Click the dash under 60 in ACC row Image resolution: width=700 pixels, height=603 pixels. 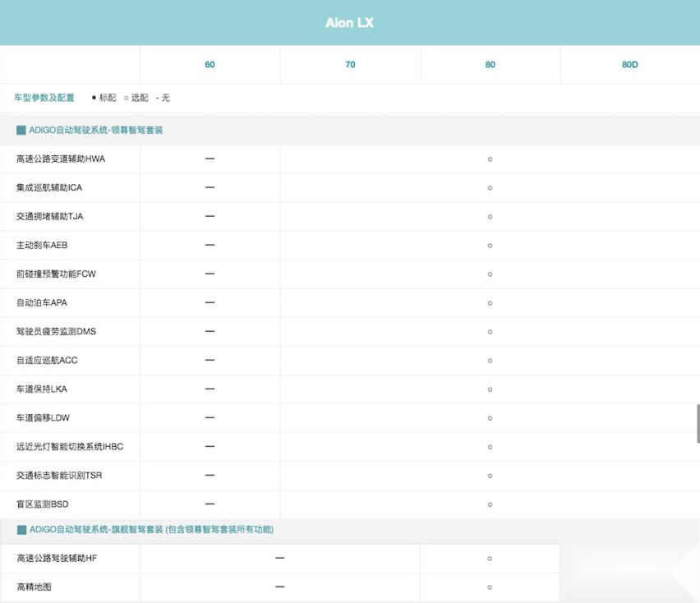(x=210, y=360)
